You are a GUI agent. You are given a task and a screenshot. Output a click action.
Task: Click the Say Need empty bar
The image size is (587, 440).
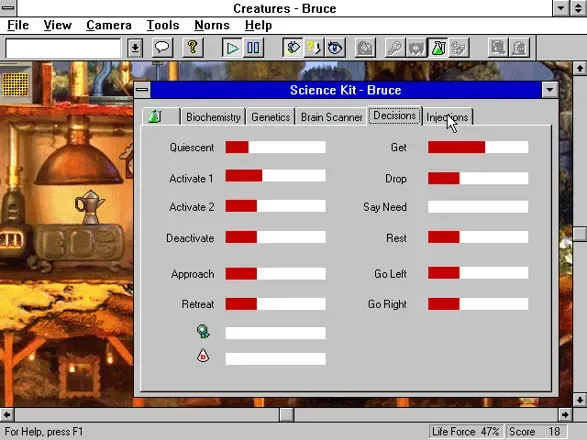point(478,207)
